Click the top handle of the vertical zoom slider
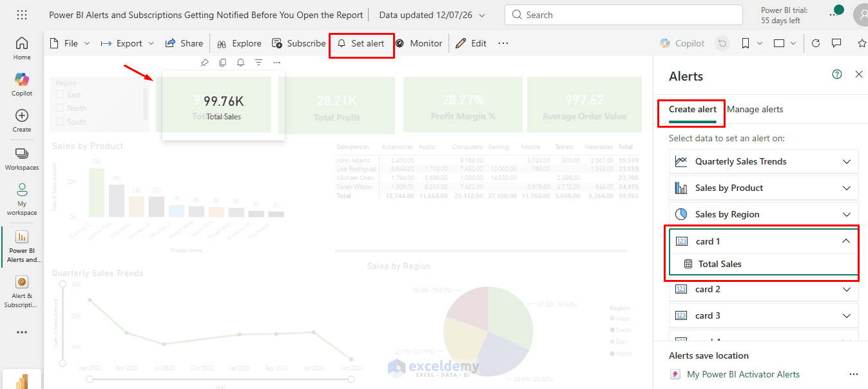Viewport: 868px width, 389px height. pyautogui.click(x=63, y=284)
